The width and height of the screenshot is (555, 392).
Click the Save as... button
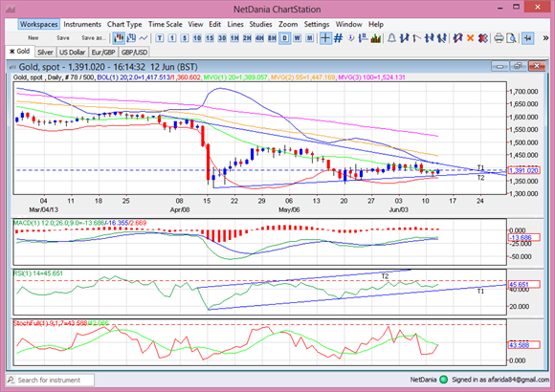point(94,38)
